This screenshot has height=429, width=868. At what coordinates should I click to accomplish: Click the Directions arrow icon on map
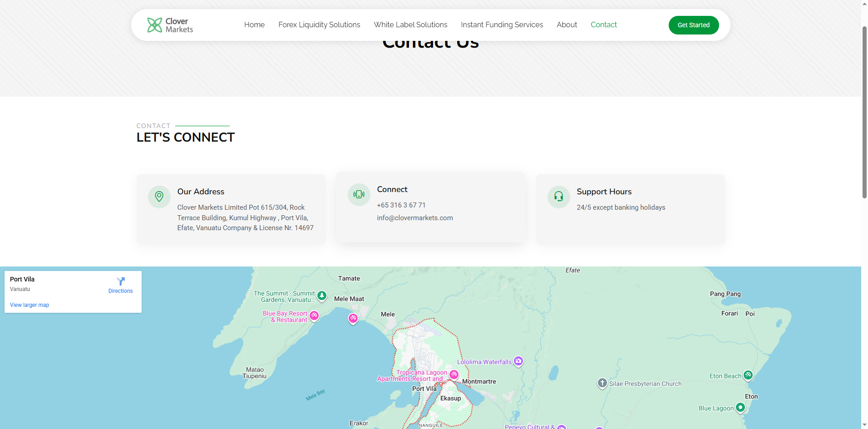(x=121, y=281)
